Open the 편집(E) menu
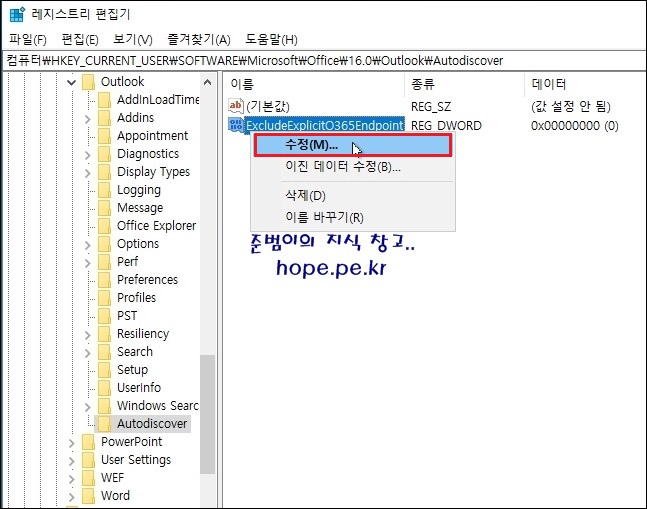The image size is (647, 509). tap(80, 40)
